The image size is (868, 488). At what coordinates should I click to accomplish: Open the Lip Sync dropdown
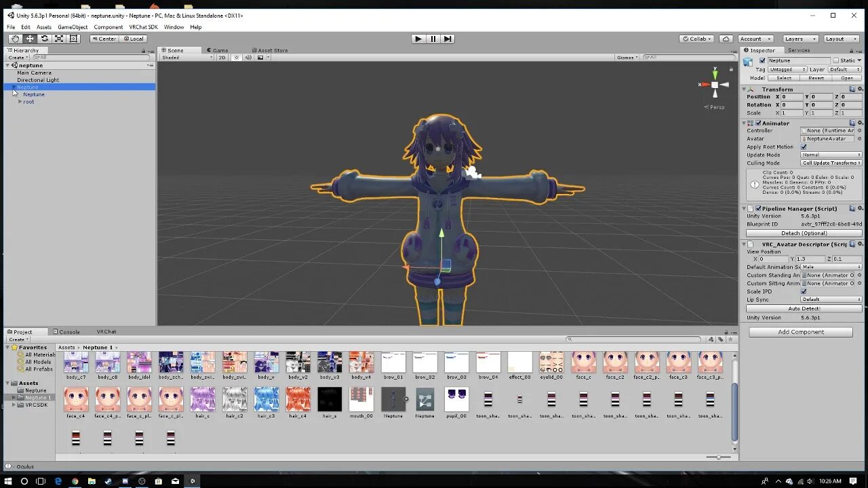(831, 299)
